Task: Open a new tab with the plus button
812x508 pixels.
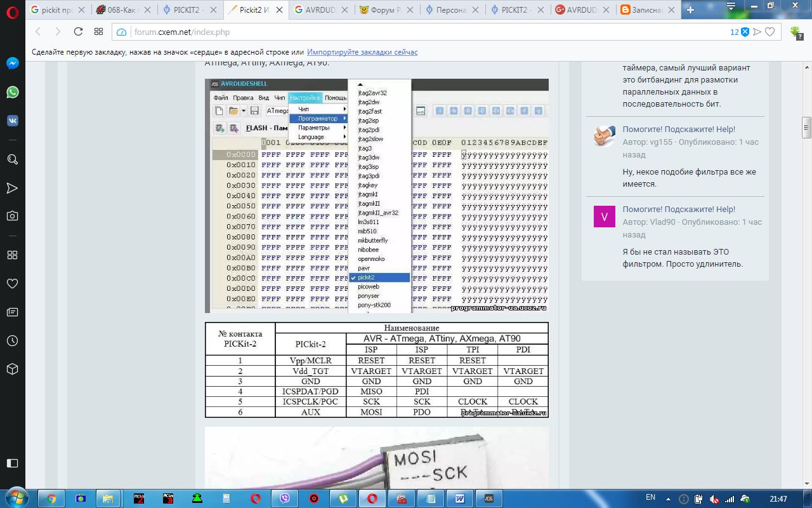Action: (x=691, y=10)
